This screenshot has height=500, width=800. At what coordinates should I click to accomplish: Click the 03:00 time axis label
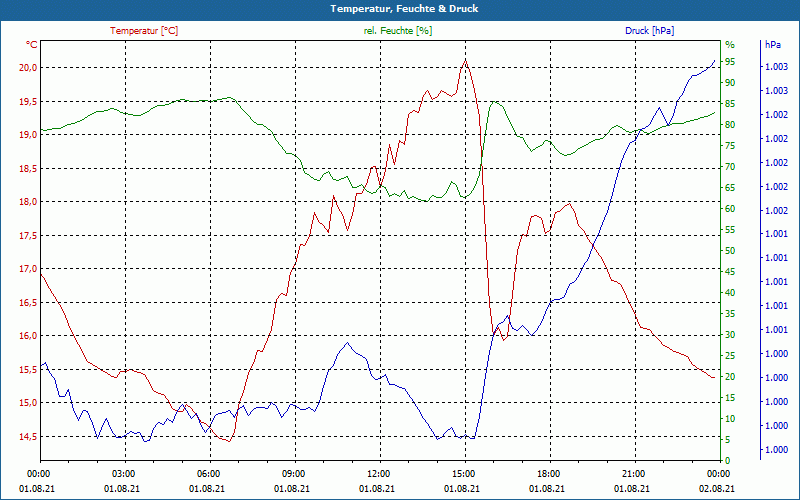(125, 474)
